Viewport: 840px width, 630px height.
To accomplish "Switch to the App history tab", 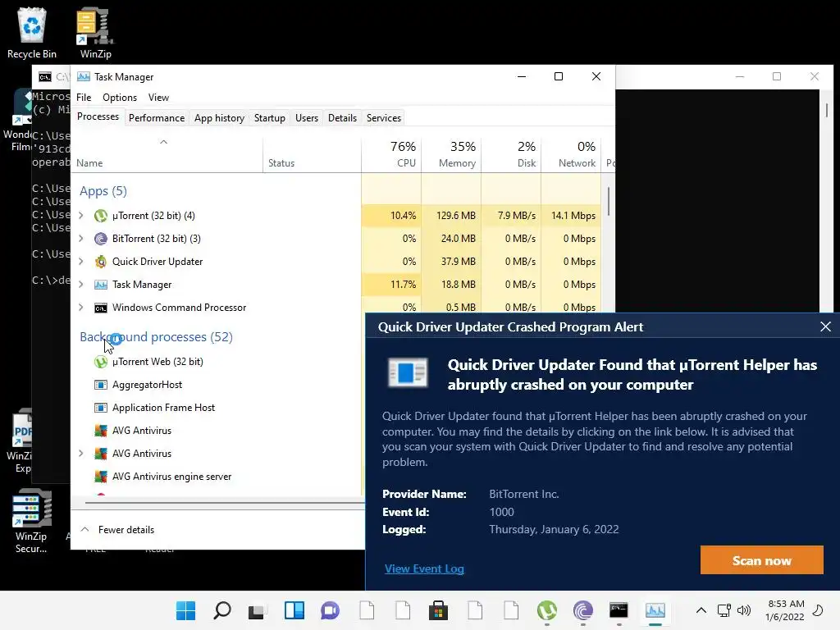I will tap(219, 118).
